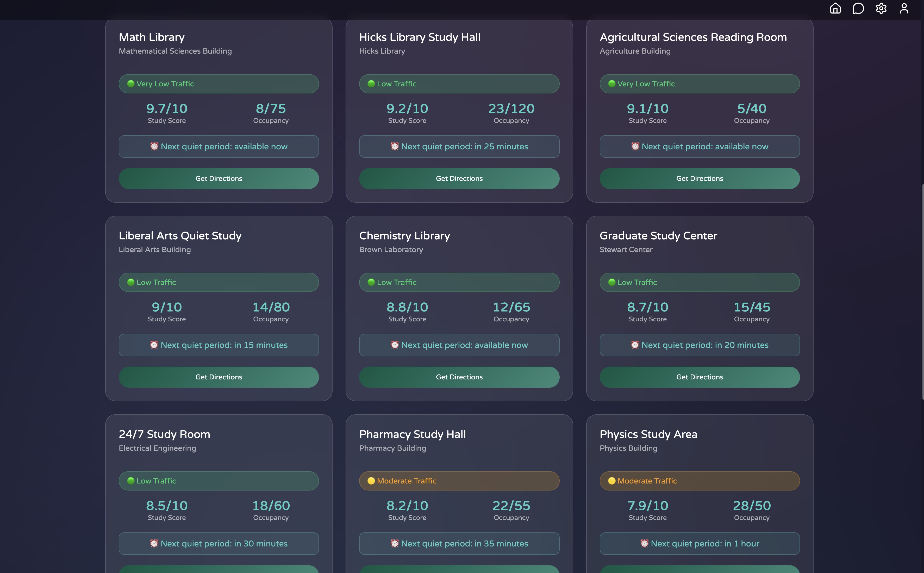Get Directions to Liberal Arts Quiet Study
Screen dimensions: 924x573
219,377
